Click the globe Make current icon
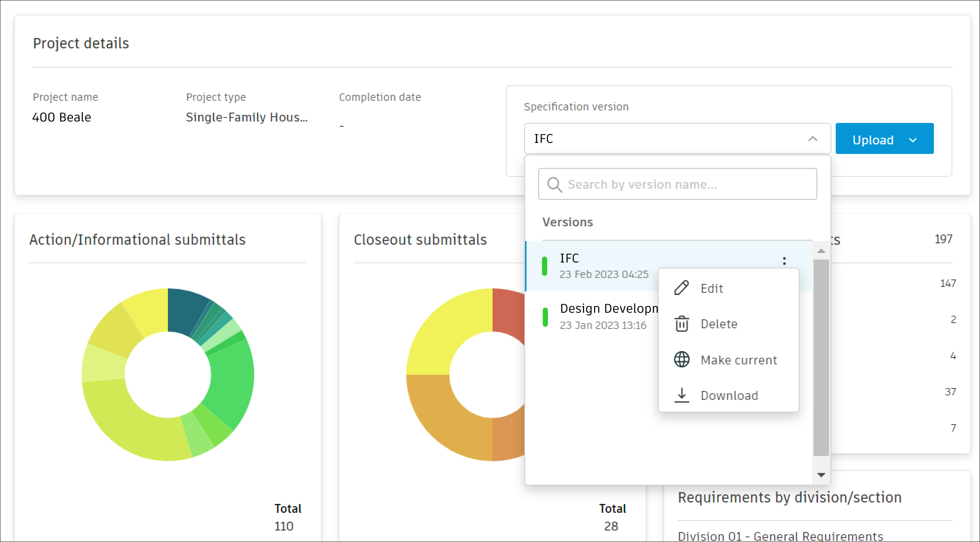This screenshot has height=542, width=980. click(681, 360)
